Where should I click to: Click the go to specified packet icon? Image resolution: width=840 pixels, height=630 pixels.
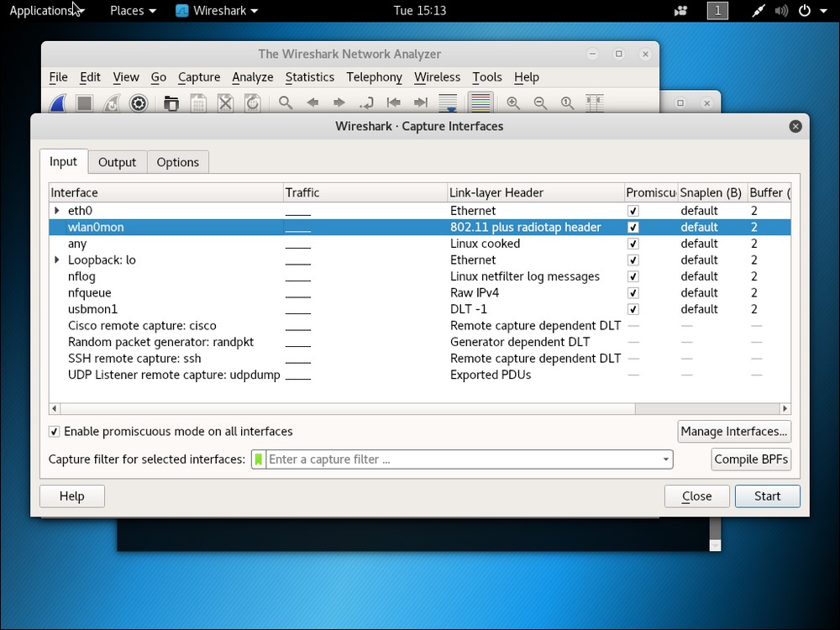(x=367, y=102)
